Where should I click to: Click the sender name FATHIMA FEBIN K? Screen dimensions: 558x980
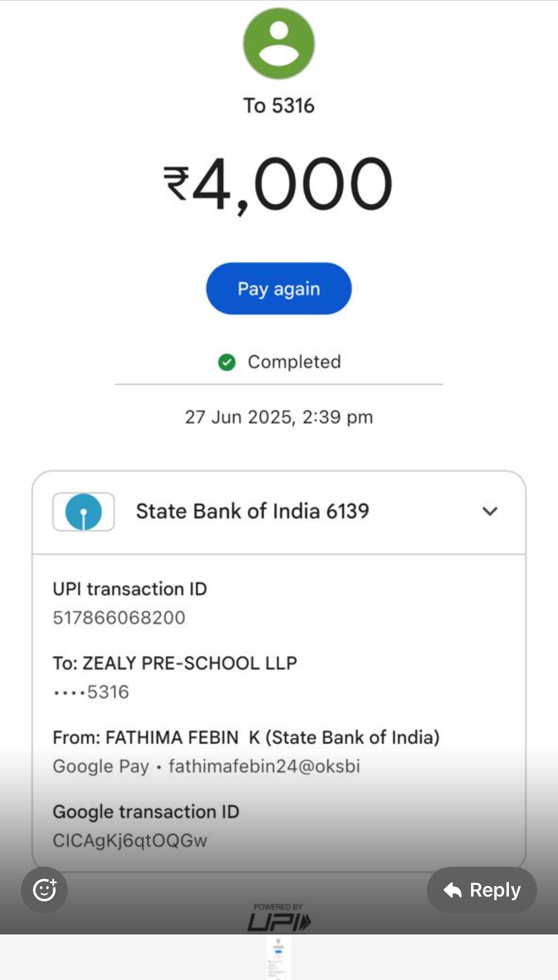pyautogui.click(x=183, y=738)
